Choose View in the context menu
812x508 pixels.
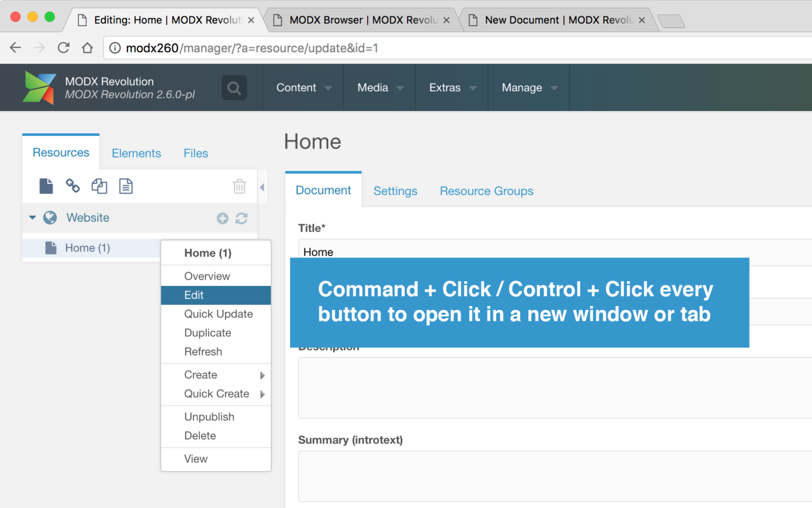point(216,459)
